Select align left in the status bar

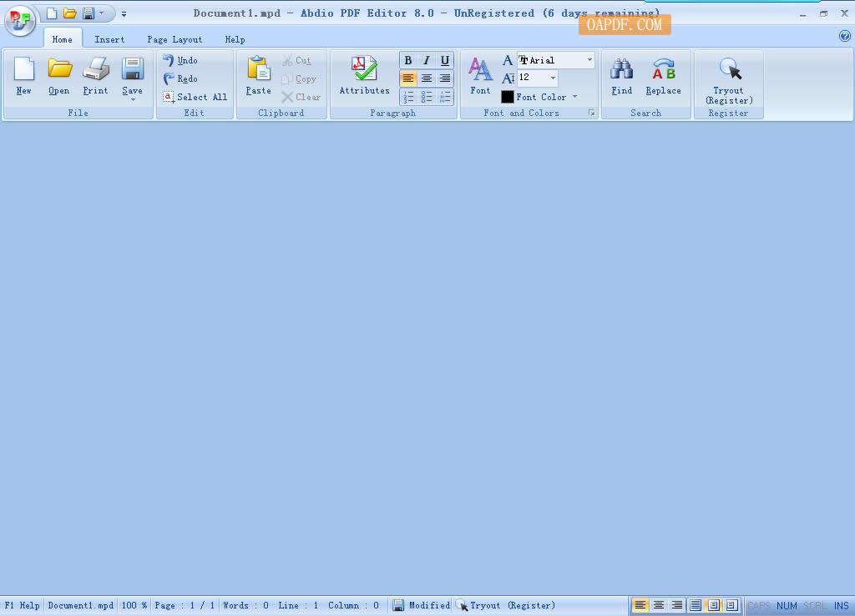tap(640, 605)
